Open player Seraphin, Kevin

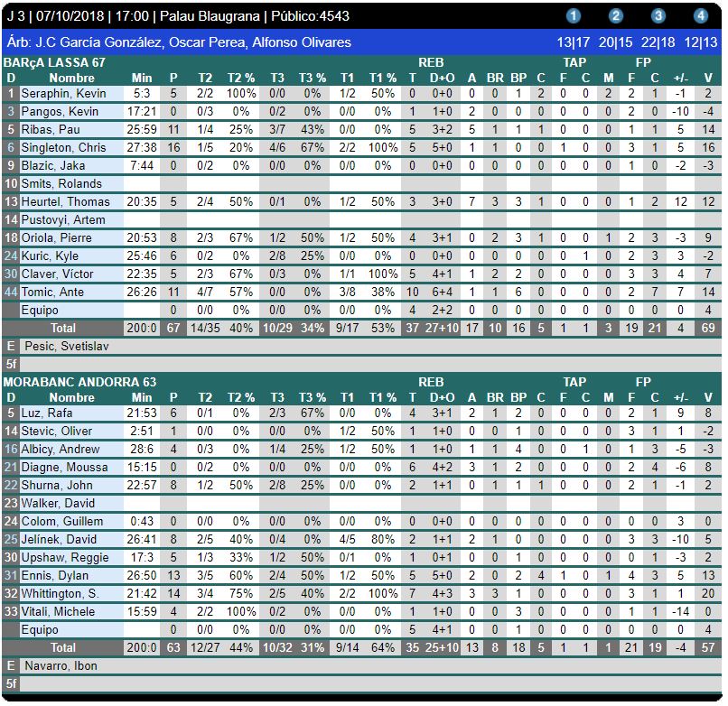[x=63, y=93]
